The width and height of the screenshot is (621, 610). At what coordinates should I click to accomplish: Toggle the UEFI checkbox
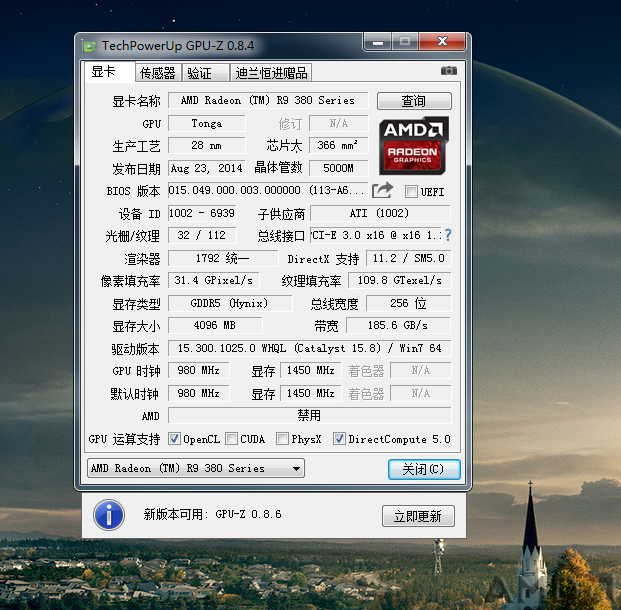[411, 192]
